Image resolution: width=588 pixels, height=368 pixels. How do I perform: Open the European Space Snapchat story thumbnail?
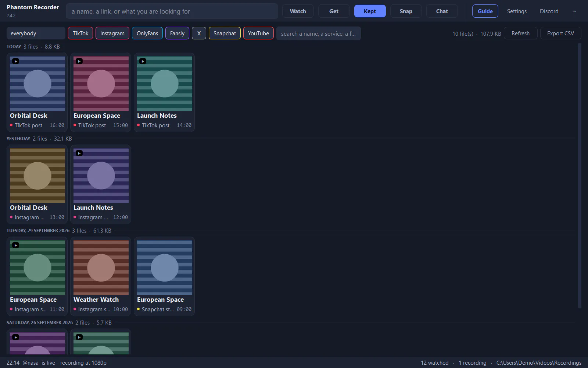pyautogui.click(x=165, y=268)
